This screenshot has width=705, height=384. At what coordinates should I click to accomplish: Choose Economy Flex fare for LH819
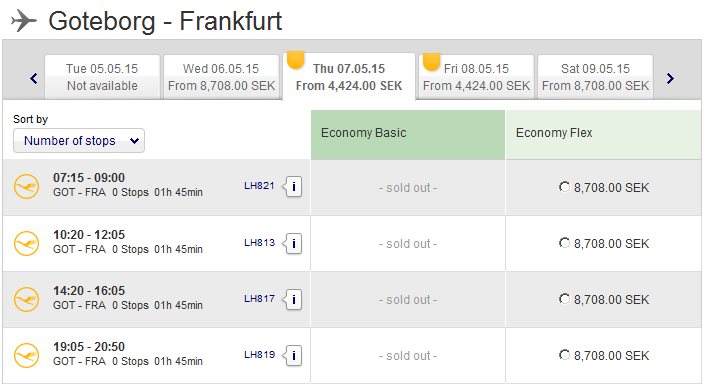[x=564, y=355]
